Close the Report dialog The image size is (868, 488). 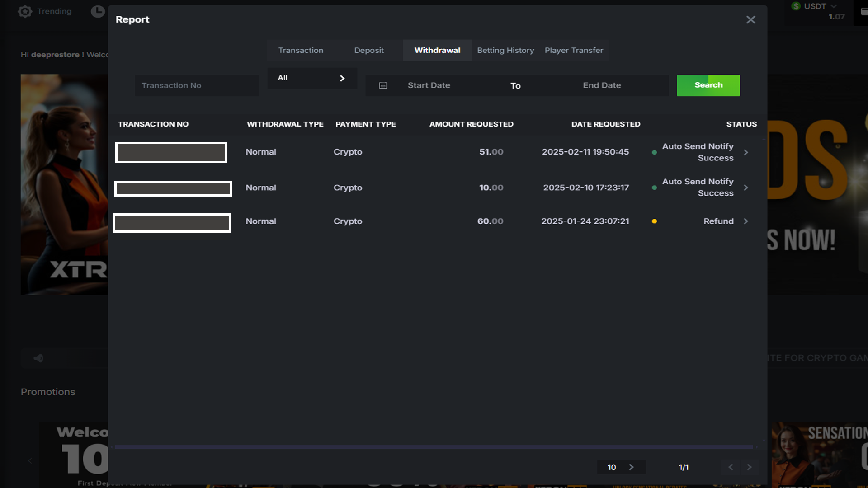[x=750, y=20]
